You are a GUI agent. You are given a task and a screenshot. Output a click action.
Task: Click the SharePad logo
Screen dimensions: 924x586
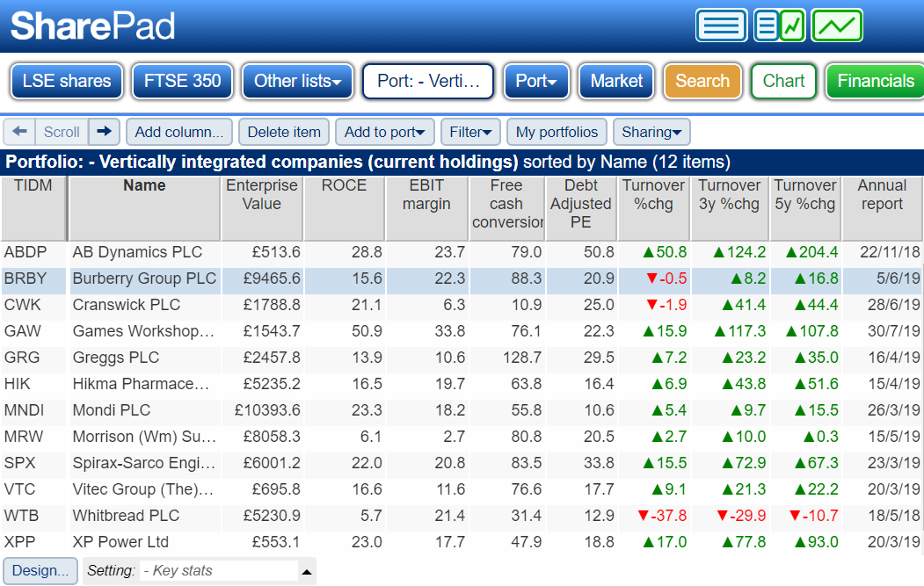point(92,25)
